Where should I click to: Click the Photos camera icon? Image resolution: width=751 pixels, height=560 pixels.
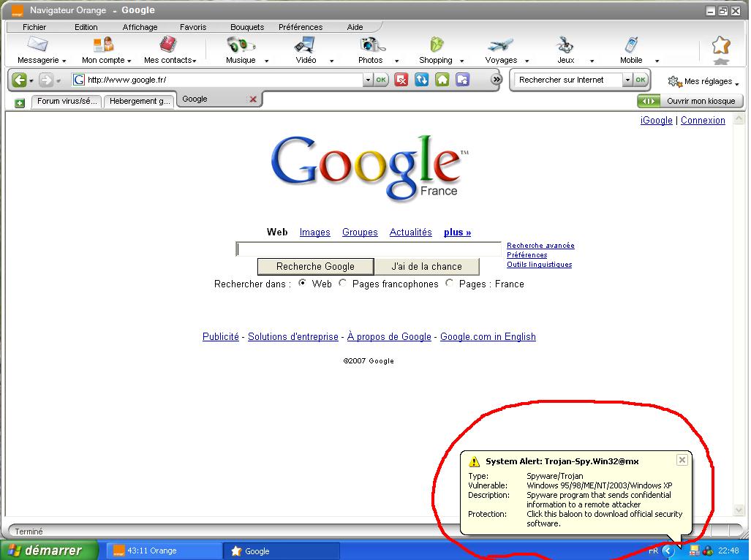[372, 45]
